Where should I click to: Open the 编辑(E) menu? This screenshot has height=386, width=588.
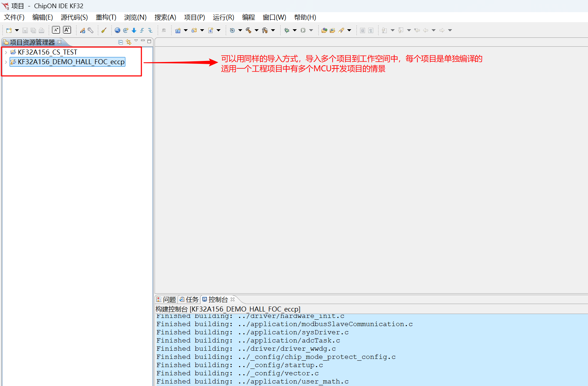point(42,17)
